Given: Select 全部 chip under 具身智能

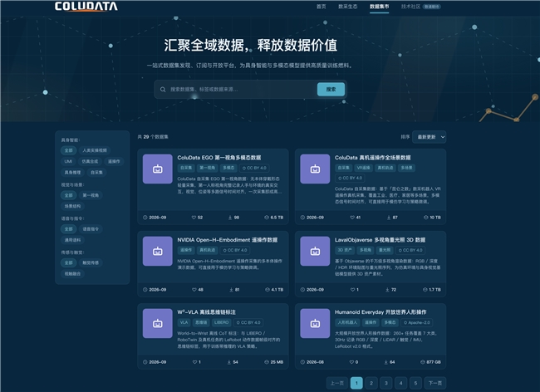Looking at the screenshot, I should click(x=68, y=150).
